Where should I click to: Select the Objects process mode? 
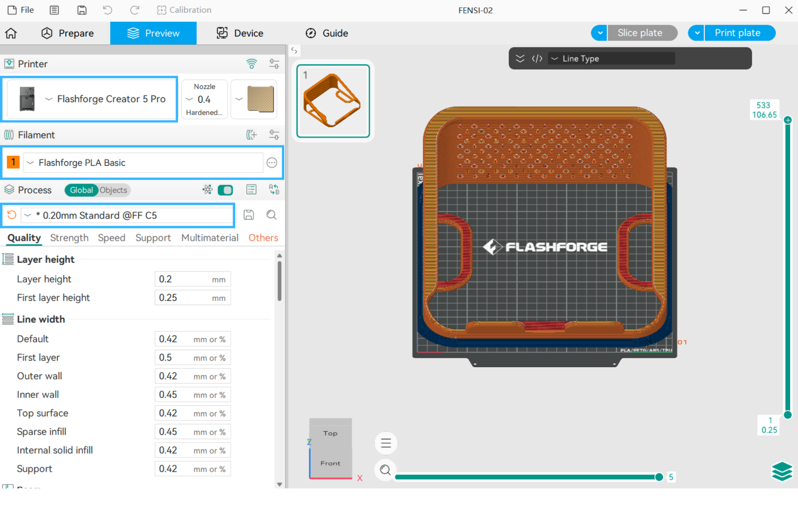[113, 190]
